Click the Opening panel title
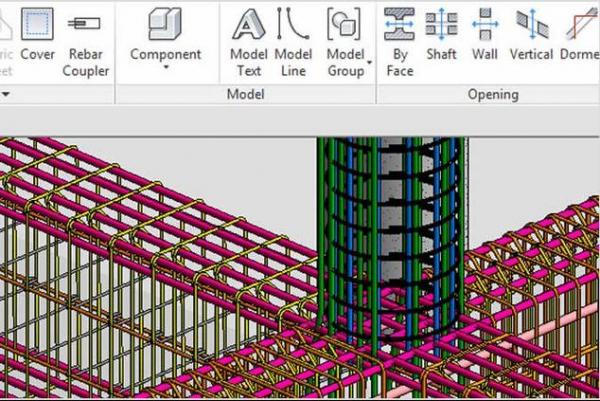The width and height of the screenshot is (600, 401). [x=492, y=95]
